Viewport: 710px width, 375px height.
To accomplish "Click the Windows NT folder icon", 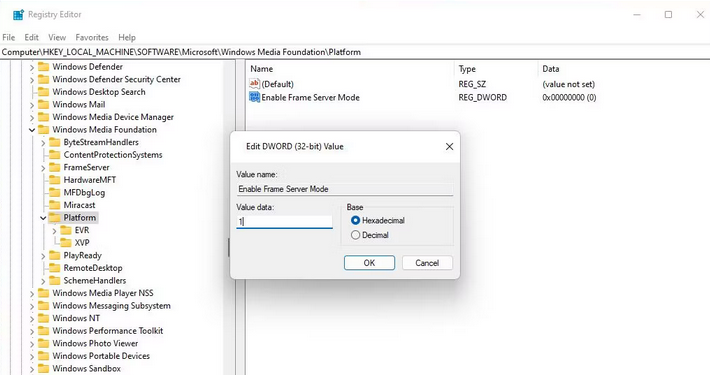I will 43,318.
